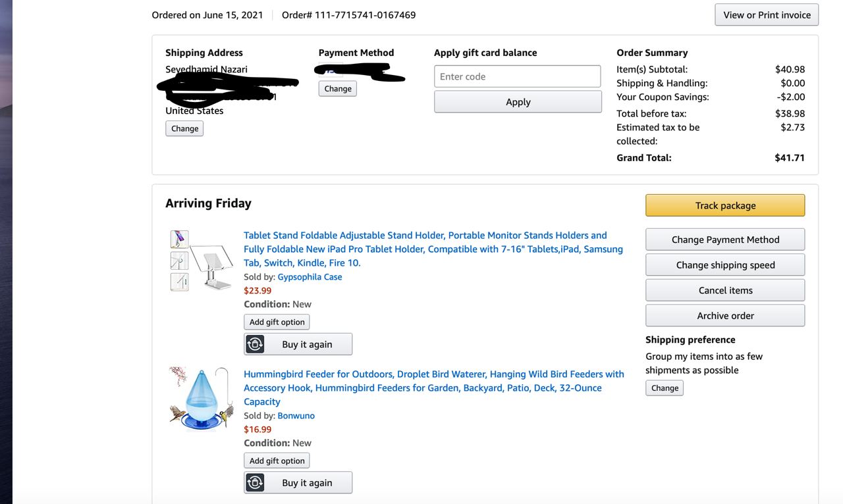Track package for this order

[x=725, y=205]
